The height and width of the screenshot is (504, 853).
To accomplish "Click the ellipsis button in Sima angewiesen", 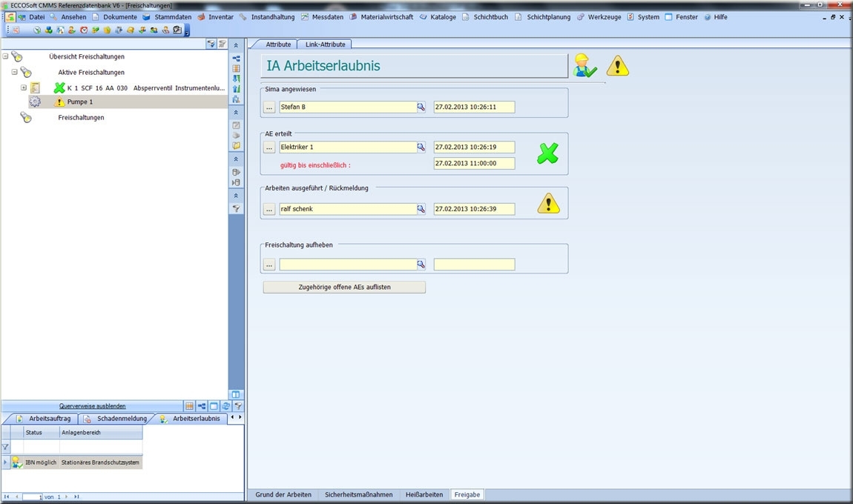I will (x=269, y=107).
